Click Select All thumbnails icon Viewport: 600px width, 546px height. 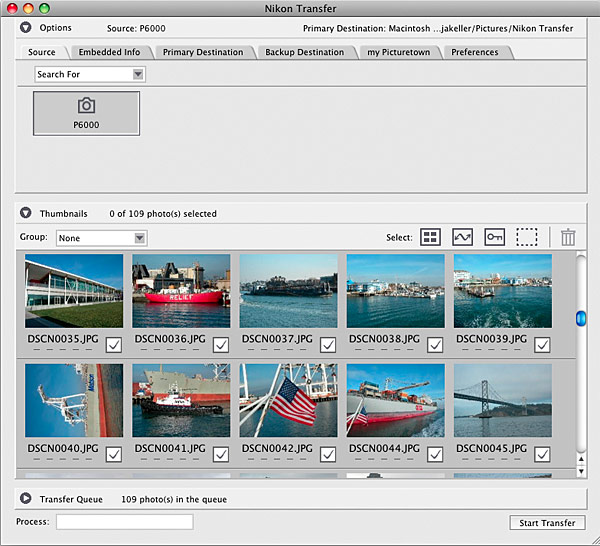pyautogui.click(x=430, y=237)
